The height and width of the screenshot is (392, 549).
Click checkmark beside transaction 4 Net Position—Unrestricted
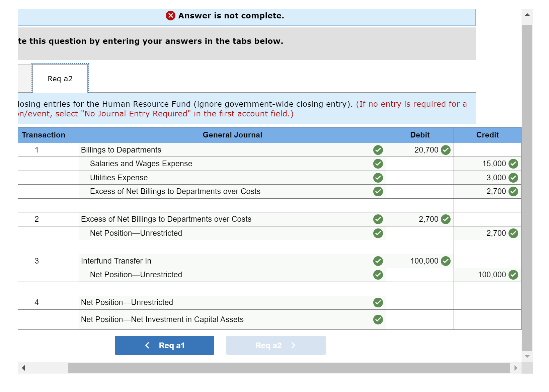tap(378, 302)
